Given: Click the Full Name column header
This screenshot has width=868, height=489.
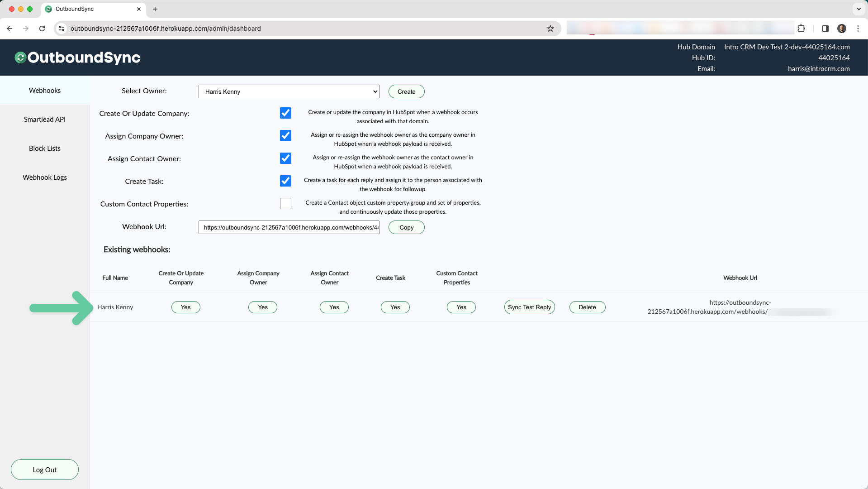Looking at the screenshot, I should (x=115, y=278).
